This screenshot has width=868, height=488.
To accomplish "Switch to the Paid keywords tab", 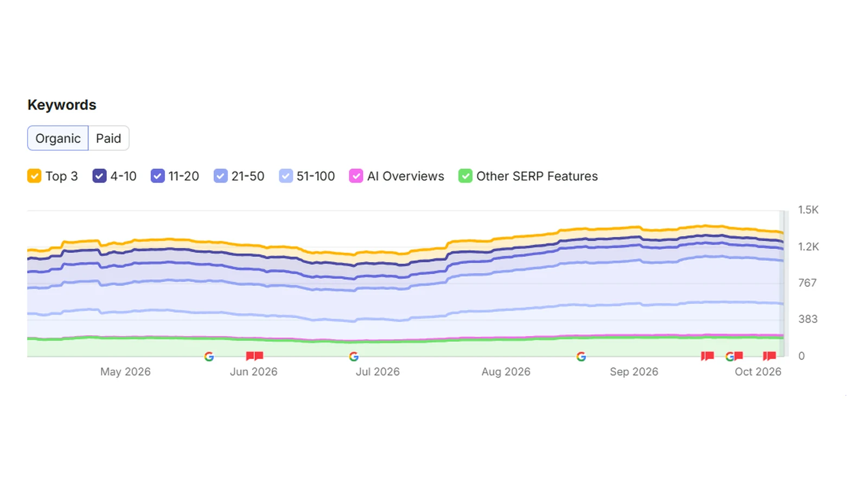I will pyautogui.click(x=108, y=138).
